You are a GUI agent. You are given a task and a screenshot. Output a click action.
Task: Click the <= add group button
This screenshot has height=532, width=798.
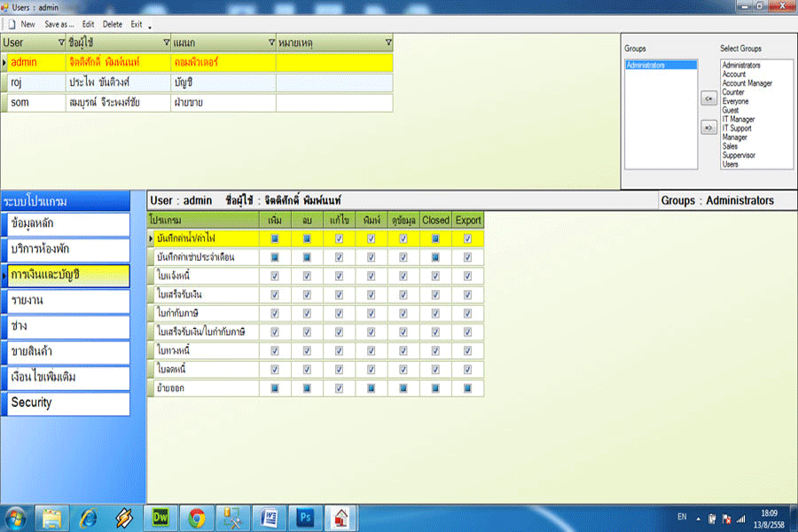pyautogui.click(x=708, y=99)
